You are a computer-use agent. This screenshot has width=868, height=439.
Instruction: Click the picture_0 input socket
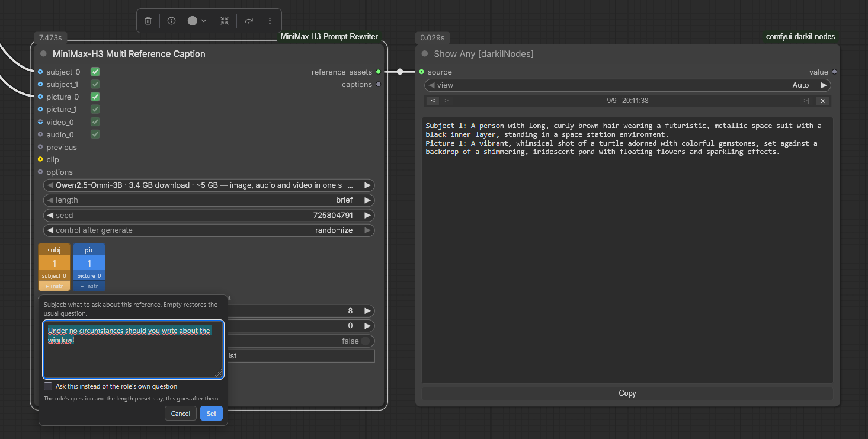pyautogui.click(x=40, y=97)
